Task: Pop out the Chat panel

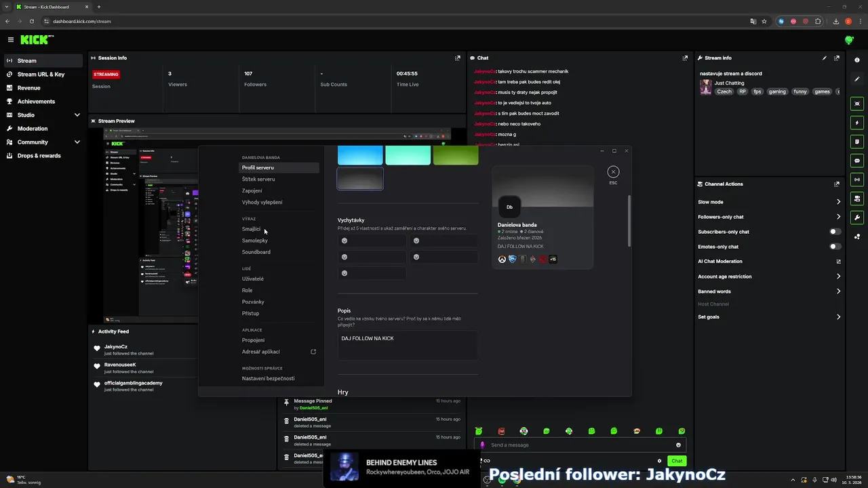Action: click(x=686, y=58)
